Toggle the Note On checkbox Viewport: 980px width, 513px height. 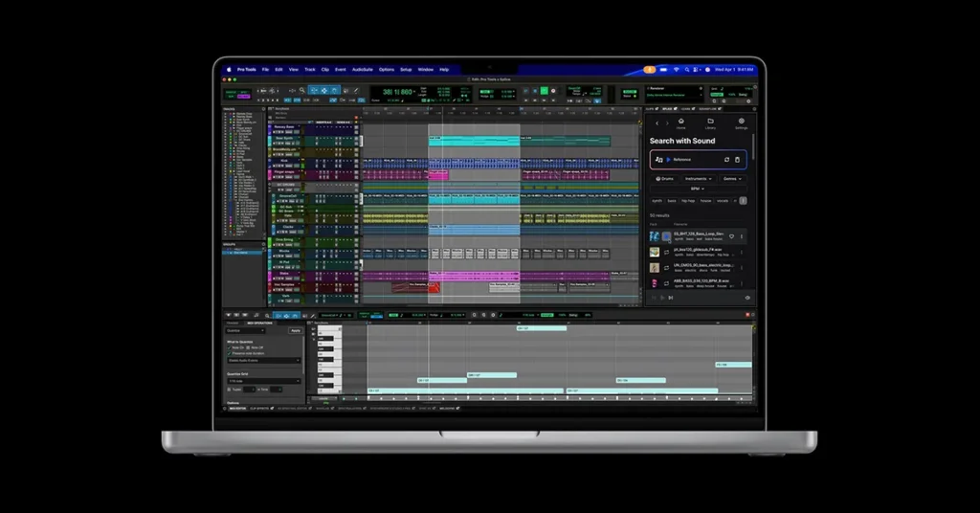coord(230,346)
